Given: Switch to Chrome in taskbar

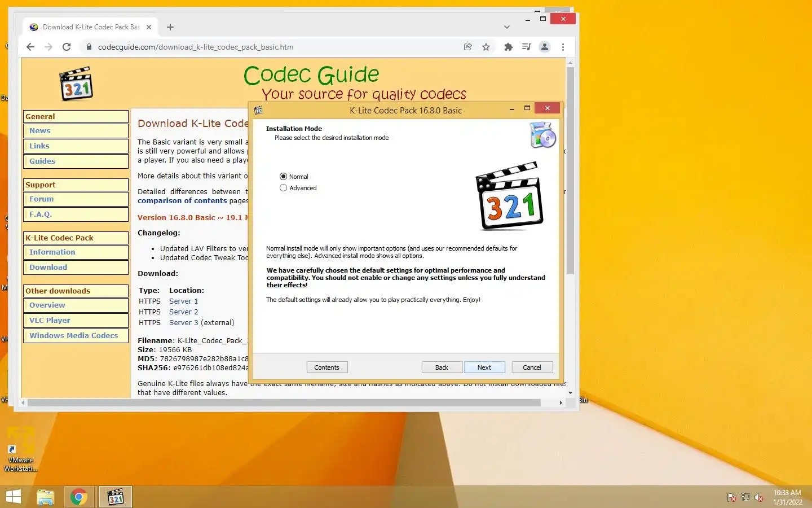Looking at the screenshot, I should tap(79, 497).
